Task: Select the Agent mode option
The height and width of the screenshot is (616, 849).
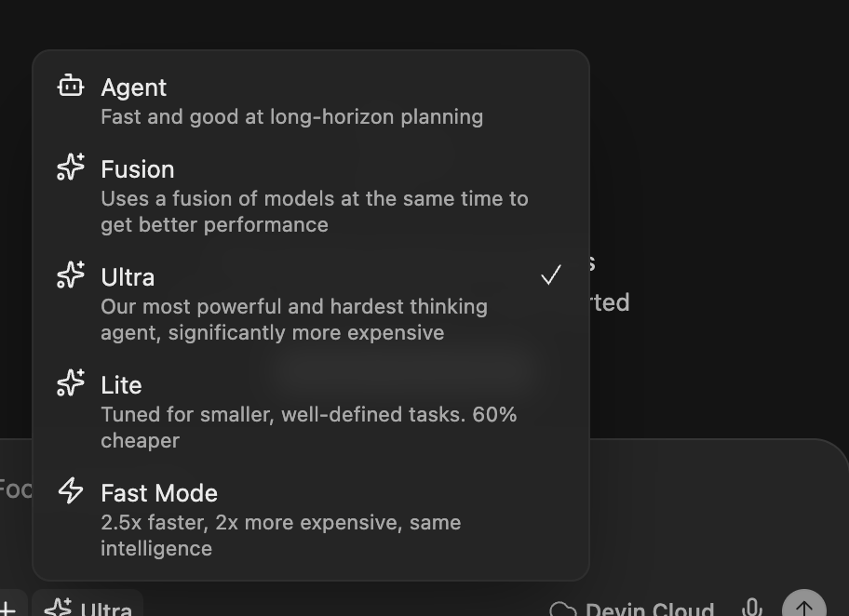Action: 311,101
